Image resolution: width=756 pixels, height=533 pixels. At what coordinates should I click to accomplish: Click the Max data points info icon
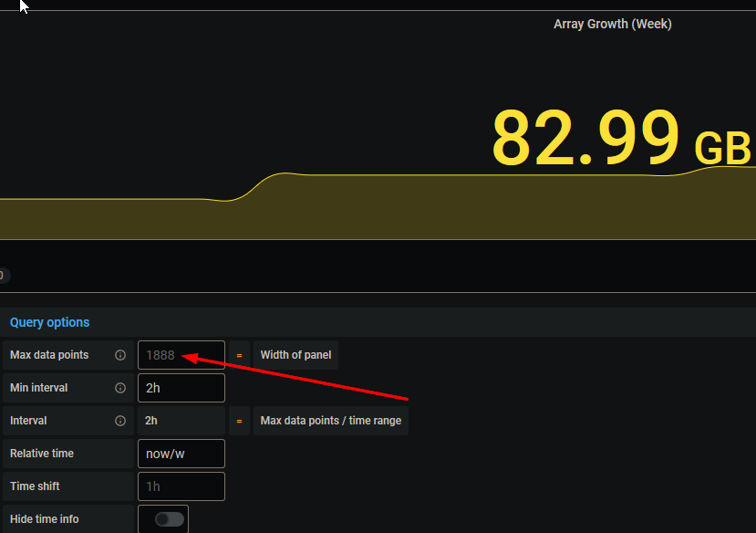point(120,355)
